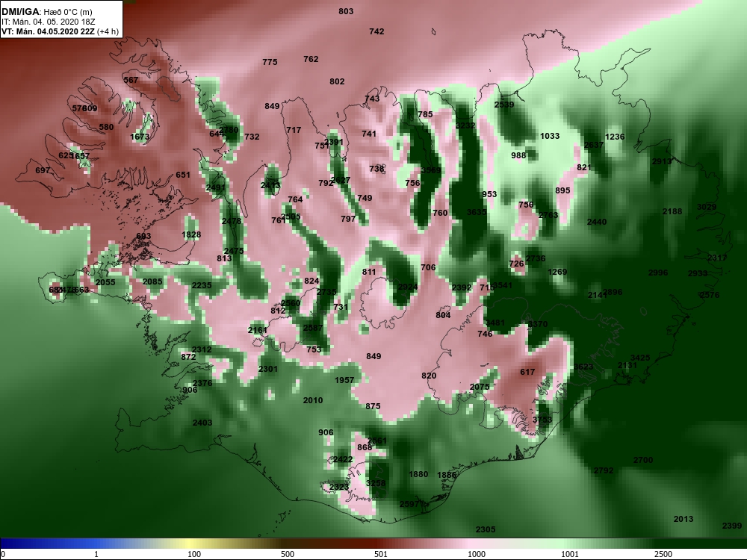Click the map value 1236

(615, 137)
